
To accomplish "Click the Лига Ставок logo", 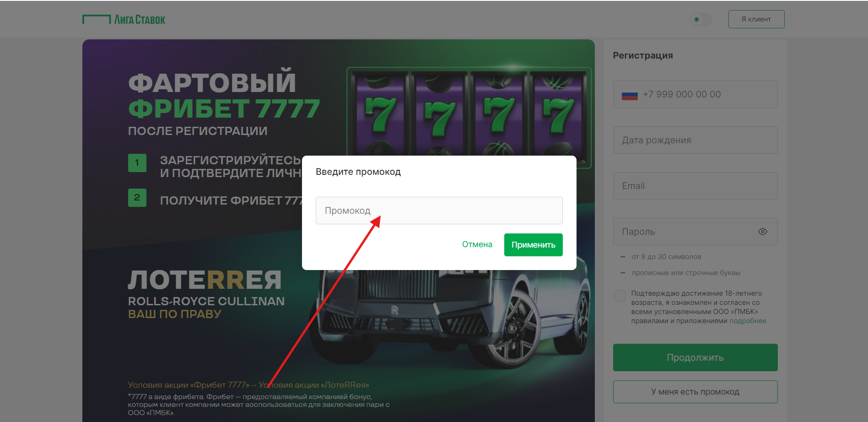I will point(124,19).
